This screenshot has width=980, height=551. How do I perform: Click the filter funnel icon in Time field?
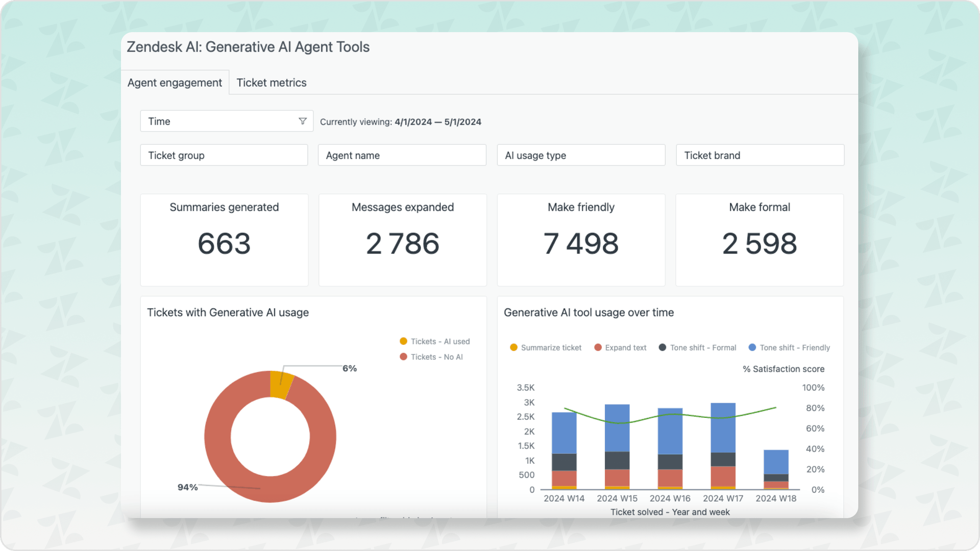[x=303, y=121]
